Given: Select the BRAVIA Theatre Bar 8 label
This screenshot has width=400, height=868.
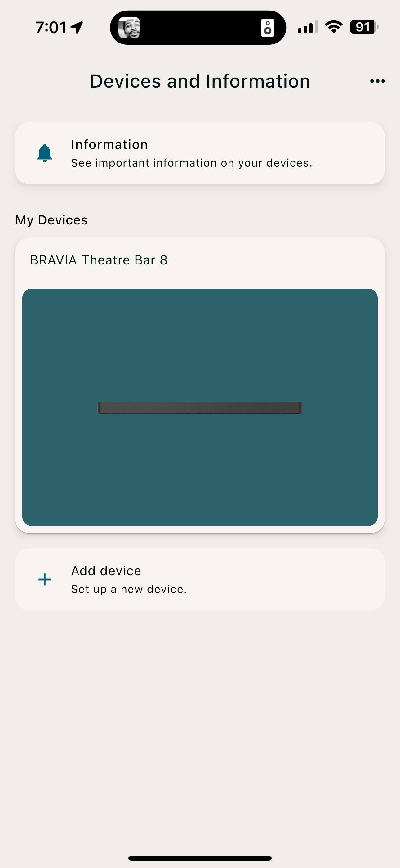Looking at the screenshot, I should click(99, 260).
